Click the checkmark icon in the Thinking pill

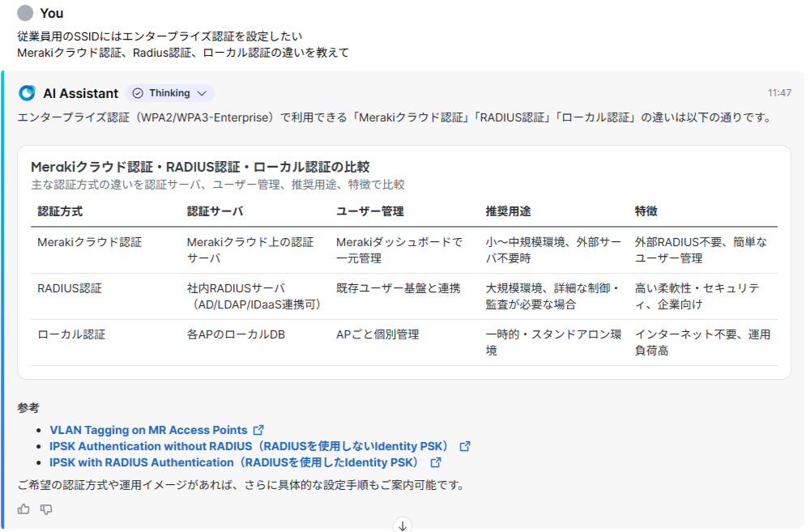coord(138,93)
